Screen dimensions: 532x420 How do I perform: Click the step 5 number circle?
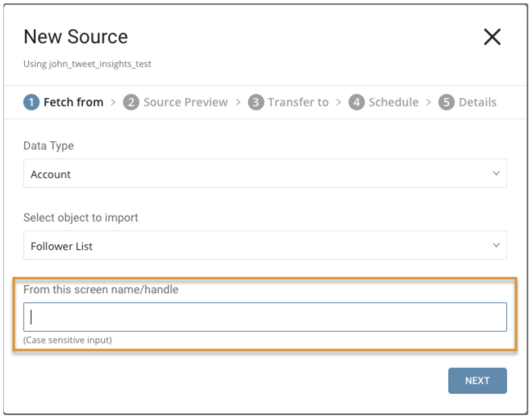(x=446, y=102)
